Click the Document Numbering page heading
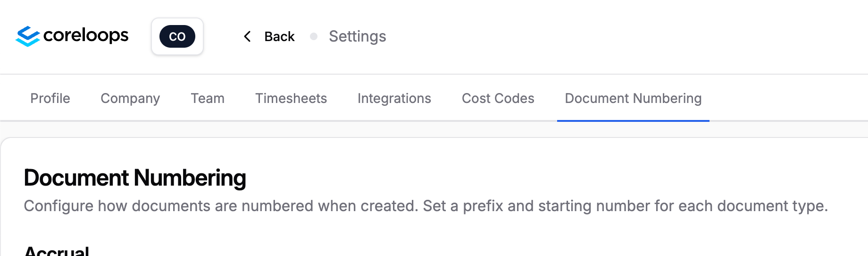Screen dimensions: 868x256 135,178
